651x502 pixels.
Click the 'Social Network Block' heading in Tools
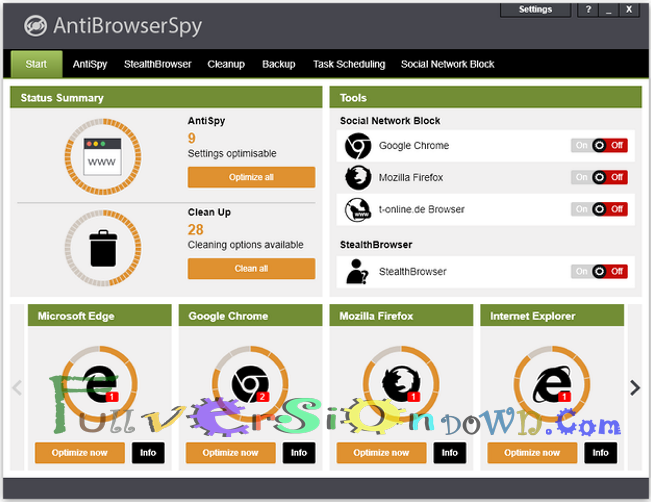(x=390, y=121)
